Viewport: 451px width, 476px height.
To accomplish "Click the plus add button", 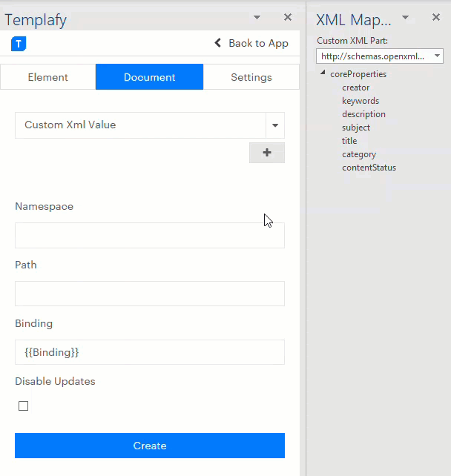I will pos(267,153).
